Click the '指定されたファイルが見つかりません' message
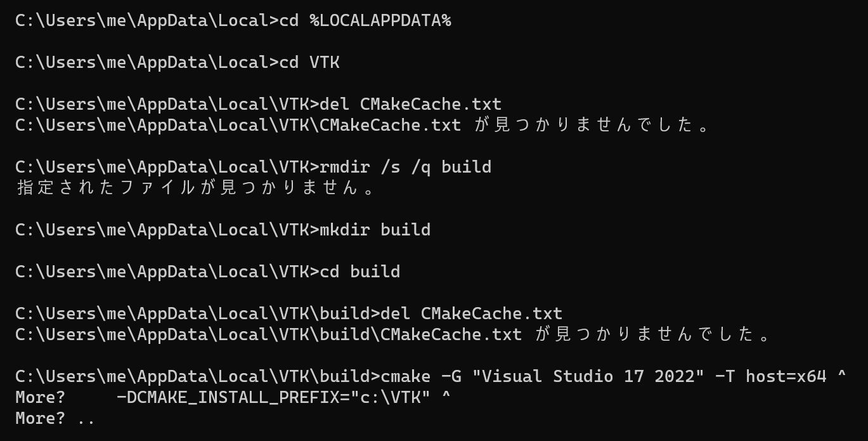 tap(197, 188)
